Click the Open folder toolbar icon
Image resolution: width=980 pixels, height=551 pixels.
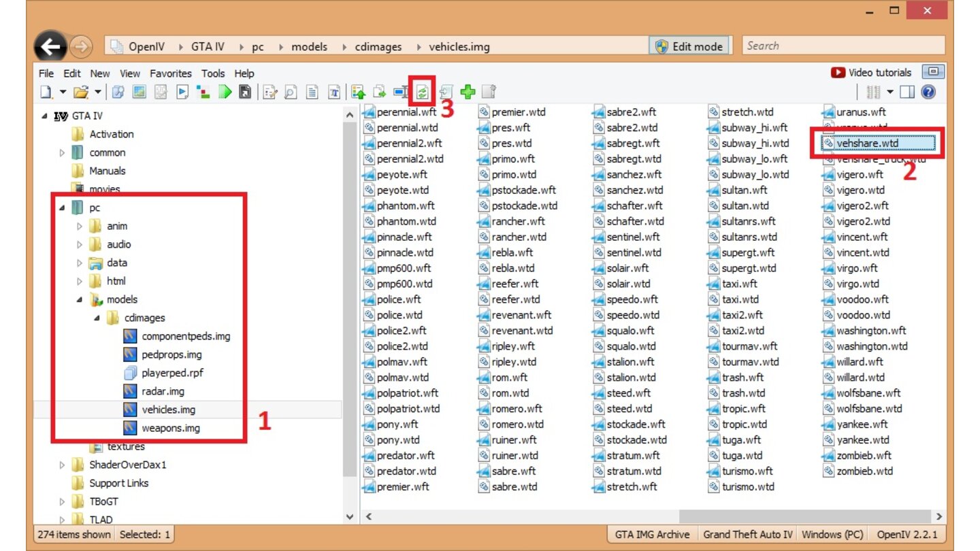coord(81,92)
